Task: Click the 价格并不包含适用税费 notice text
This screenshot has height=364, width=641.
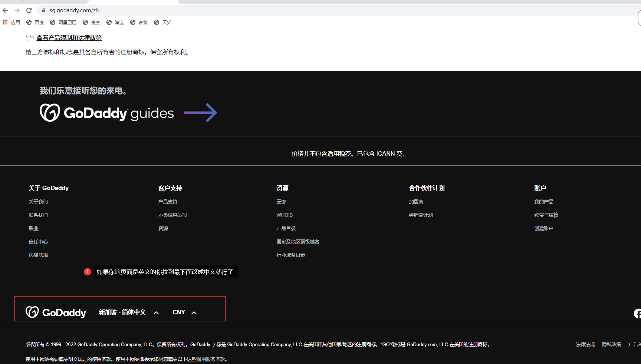Action: tap(349, 153)
